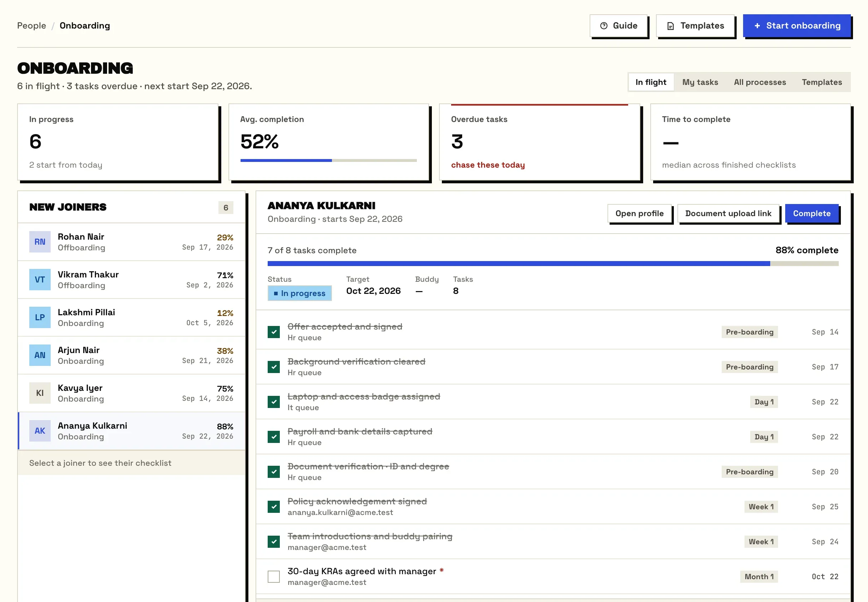Click the Time to complete card
The width and height of the screenshot is (868, 602).
click(750, 142)
